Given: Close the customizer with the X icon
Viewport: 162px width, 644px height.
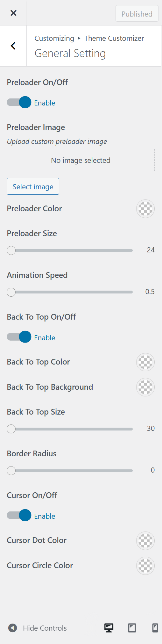Looking at the screenshot, I should point(13,13).
